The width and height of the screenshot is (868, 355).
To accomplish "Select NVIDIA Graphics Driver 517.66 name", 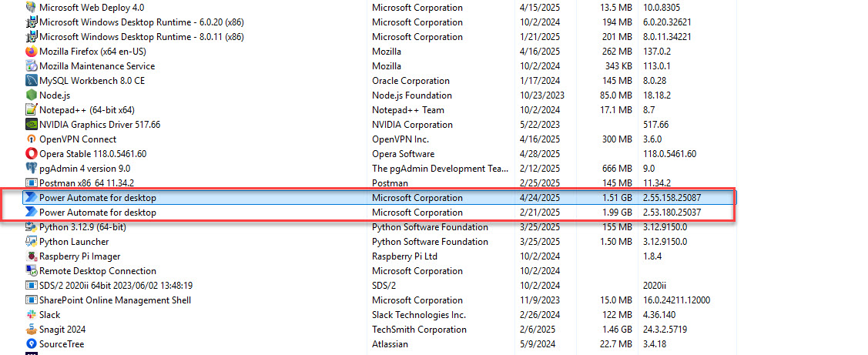I will coord(99,125).
